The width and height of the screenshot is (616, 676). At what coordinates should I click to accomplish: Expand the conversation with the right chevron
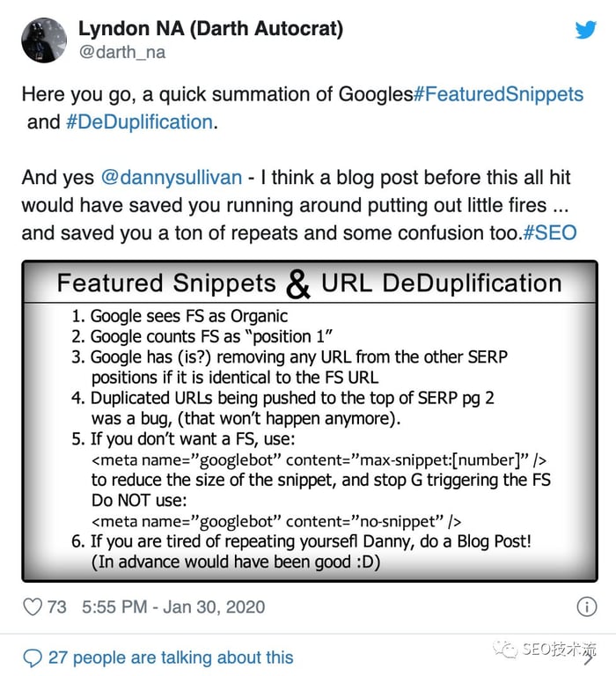click(x=587, y=658)
